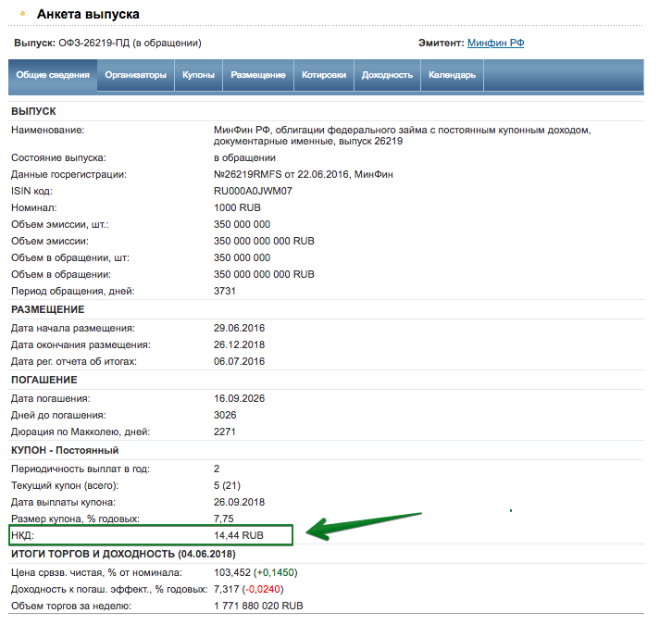Click the ИТОГИ ТОРГОВ И ДОХОДНОСТЬ header
The width and height of the screenshot is (672, 638).
coord(123,554)
